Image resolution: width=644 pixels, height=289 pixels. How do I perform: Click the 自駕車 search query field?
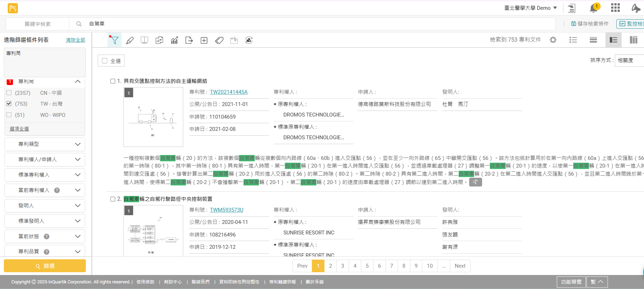(x=315, y=24)
